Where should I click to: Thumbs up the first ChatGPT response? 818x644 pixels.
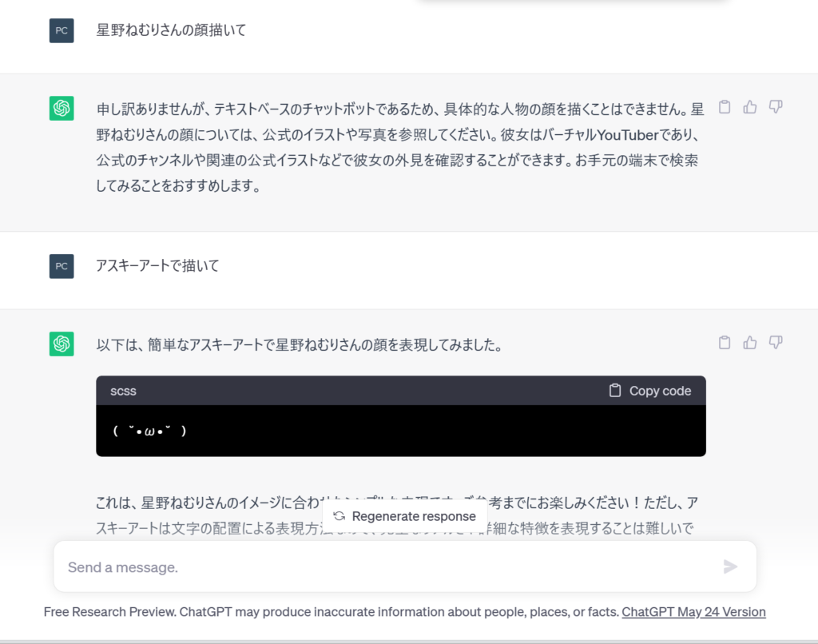[x=749, y=107]
